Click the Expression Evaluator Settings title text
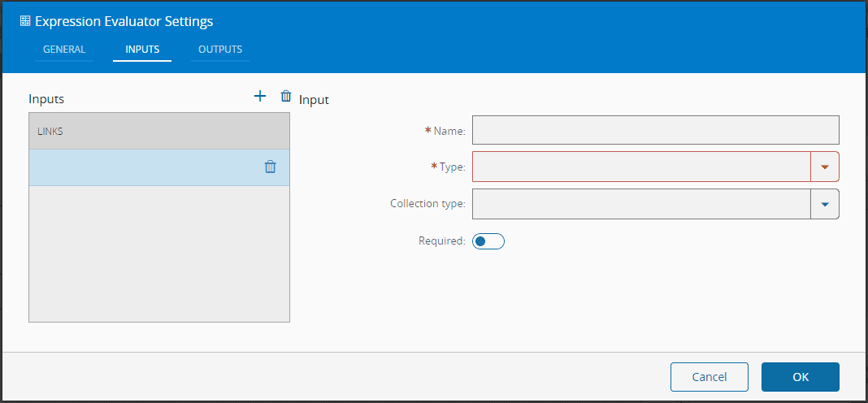868x403 pixels. 124,21
